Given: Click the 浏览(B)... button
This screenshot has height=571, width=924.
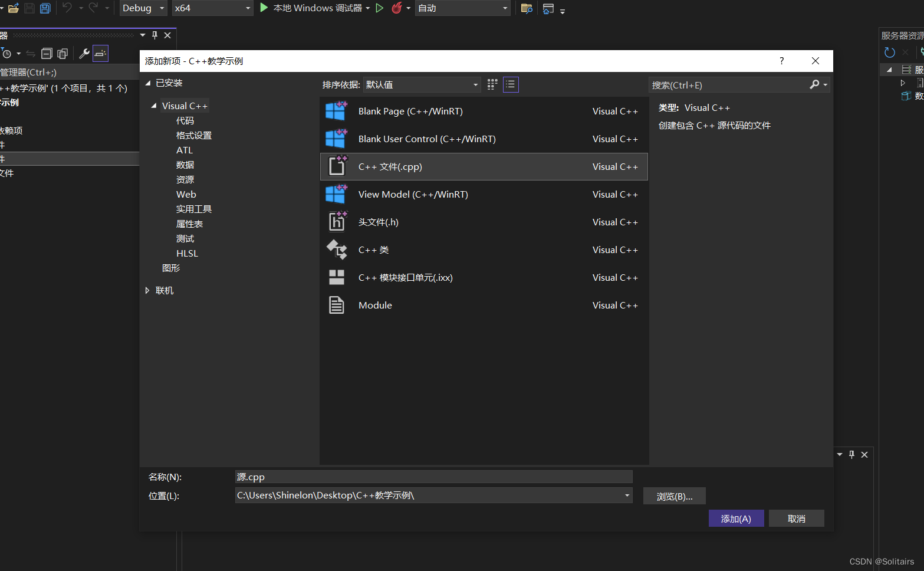Looking at the screenshot, I should 675,497.
